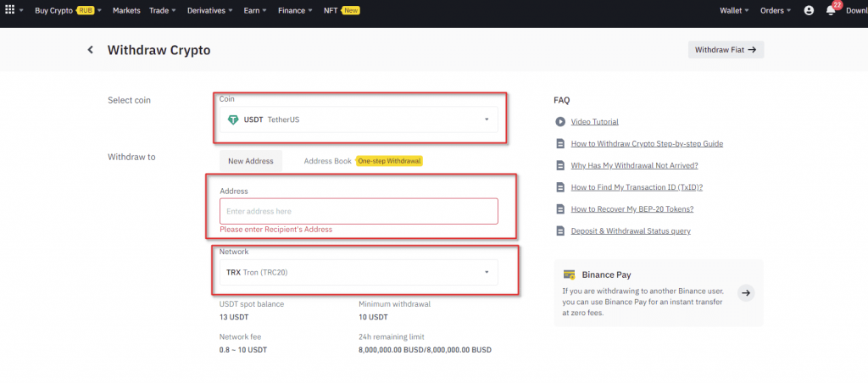This screenshot has width=868, height=383.
Task: Click the 8,000,000.00 BUSD remaining limit value
Action: tap(426, 350)
